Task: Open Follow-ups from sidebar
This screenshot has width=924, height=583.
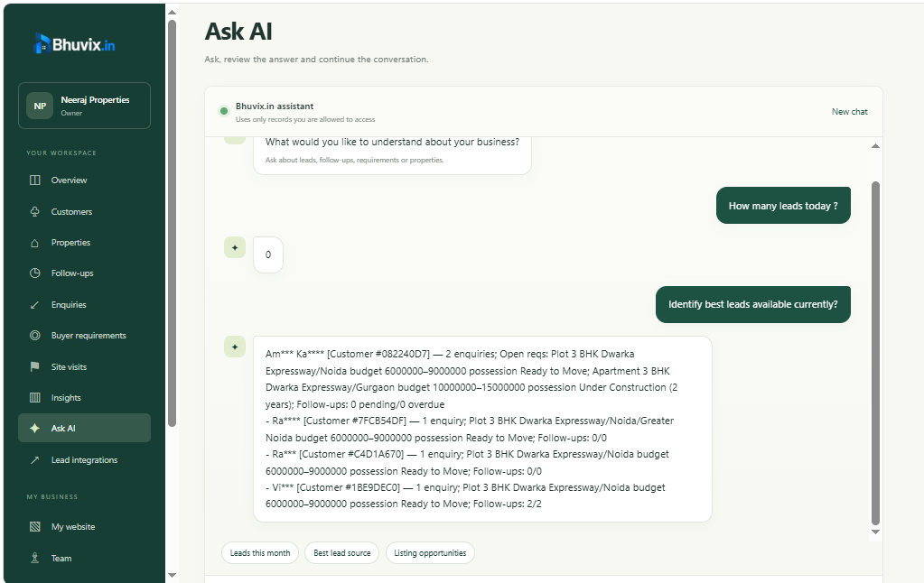Action: (x=84, y=273)
